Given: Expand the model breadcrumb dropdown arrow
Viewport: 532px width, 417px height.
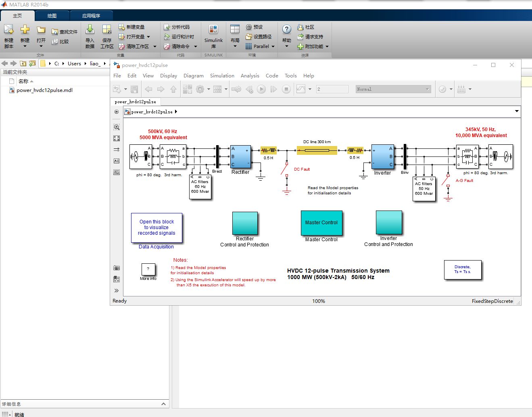Looking at the screenshot, I should [517, 111].
